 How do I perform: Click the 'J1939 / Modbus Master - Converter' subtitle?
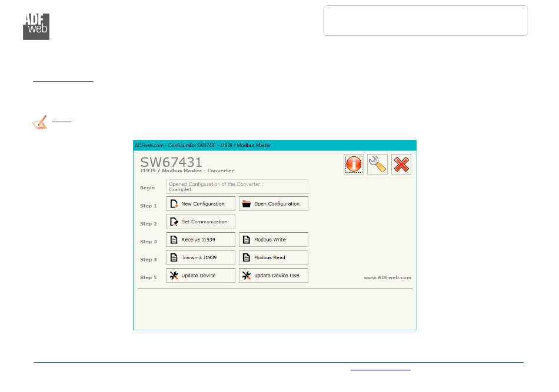(x=187, y=170)
